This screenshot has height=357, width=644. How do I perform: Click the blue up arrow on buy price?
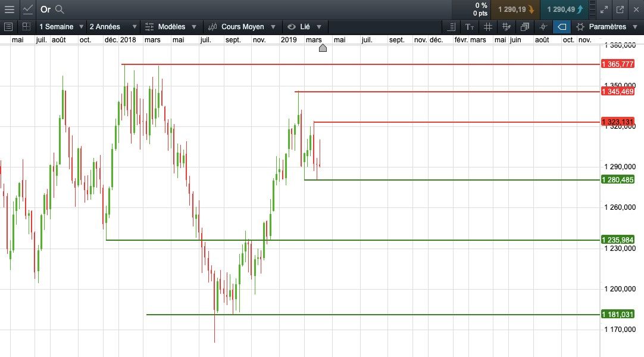(580, 10)
